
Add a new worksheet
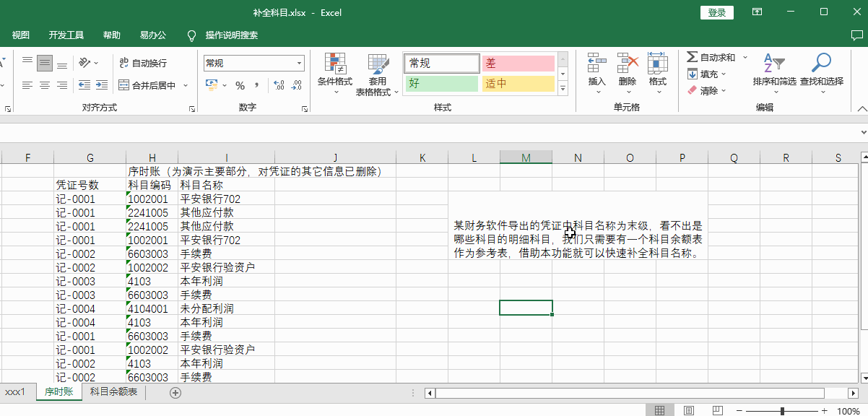coord(175,392)
